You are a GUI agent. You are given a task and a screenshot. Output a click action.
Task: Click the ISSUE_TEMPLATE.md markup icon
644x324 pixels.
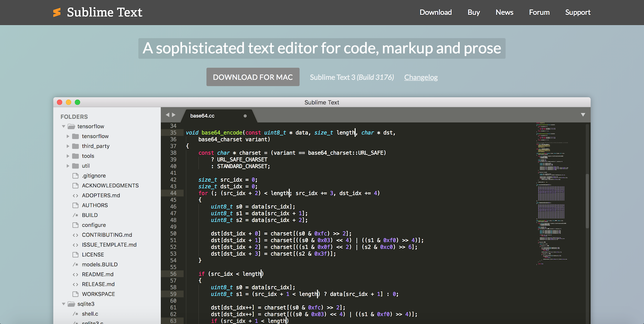(x=75, y=245)
